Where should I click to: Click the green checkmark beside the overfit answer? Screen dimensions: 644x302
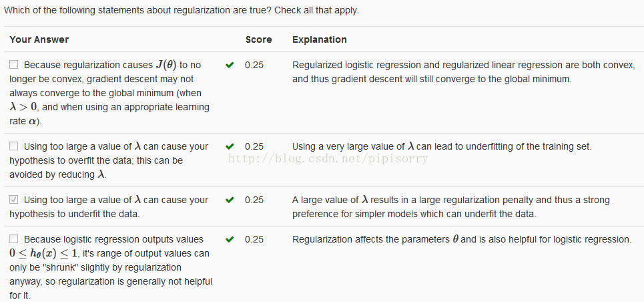tap(230, 146)
